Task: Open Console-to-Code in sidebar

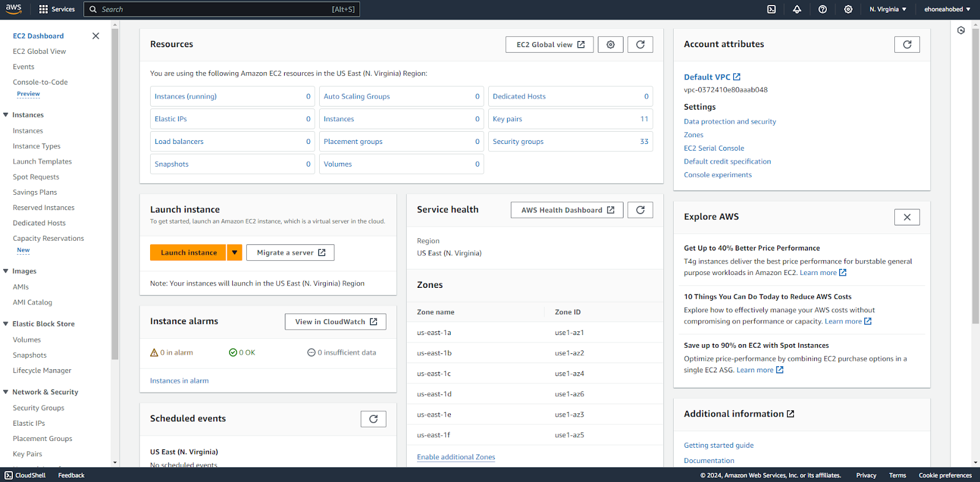Action: tap(40, 82)
